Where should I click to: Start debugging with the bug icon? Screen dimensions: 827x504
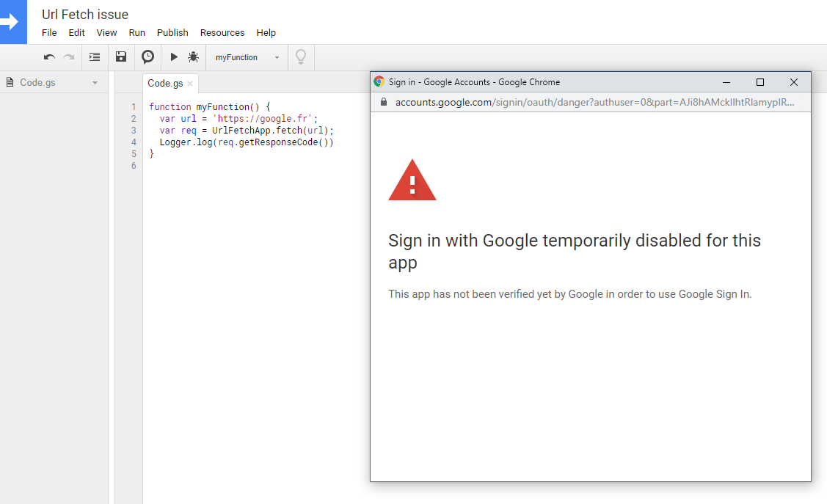(193, 57)
